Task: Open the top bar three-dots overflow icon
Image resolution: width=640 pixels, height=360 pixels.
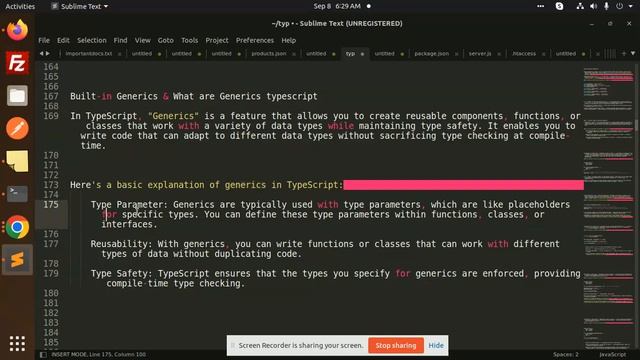Action: tap(540, 6)
